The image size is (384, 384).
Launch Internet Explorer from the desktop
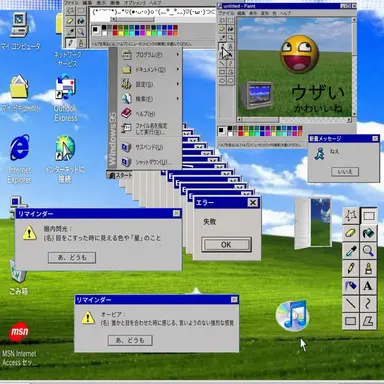tap(19, 159)
